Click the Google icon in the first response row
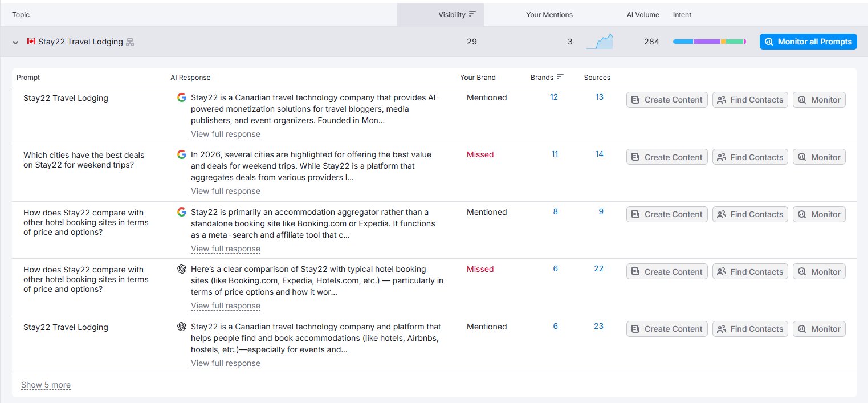 182,97
